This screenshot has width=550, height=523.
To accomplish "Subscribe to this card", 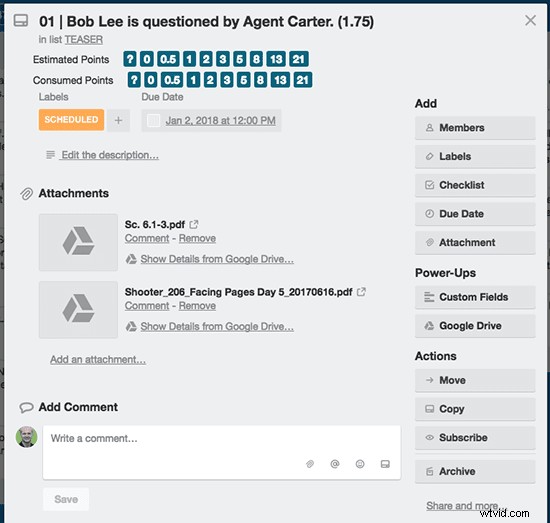I will 475,437.
